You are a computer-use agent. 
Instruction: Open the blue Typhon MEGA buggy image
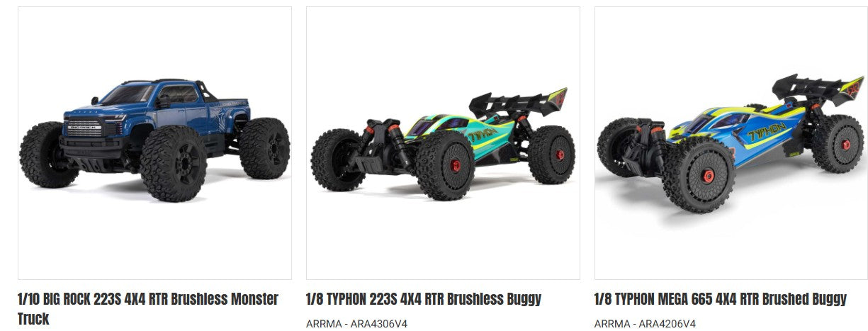(731, 143)
